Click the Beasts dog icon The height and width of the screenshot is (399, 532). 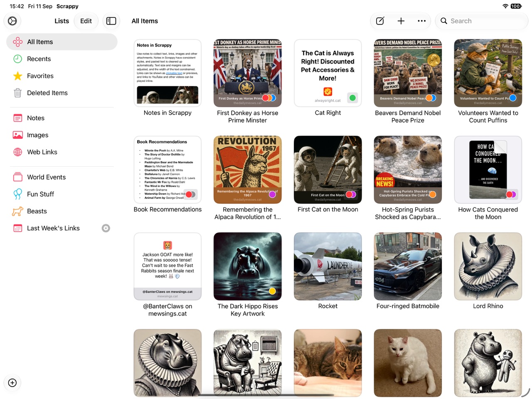(18, 211)
